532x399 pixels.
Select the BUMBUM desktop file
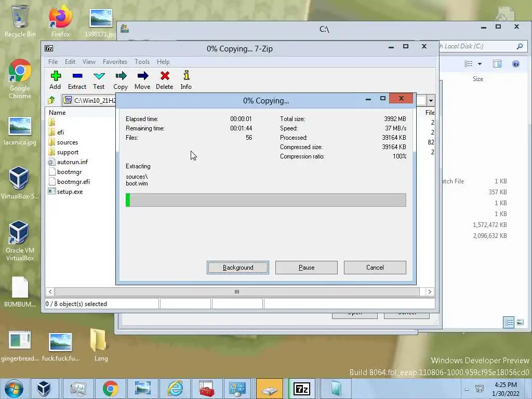point(20,292)
